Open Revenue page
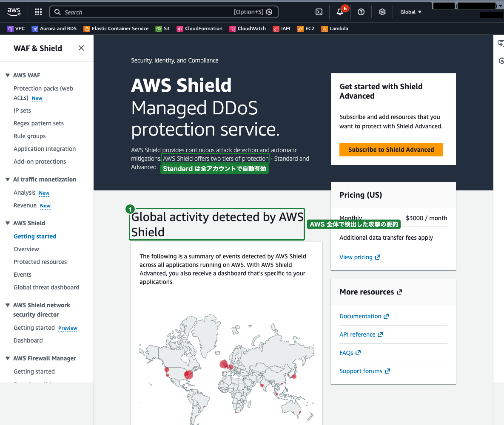The height and width of the screenshot is (425, 504). click(x=25, y=205)
